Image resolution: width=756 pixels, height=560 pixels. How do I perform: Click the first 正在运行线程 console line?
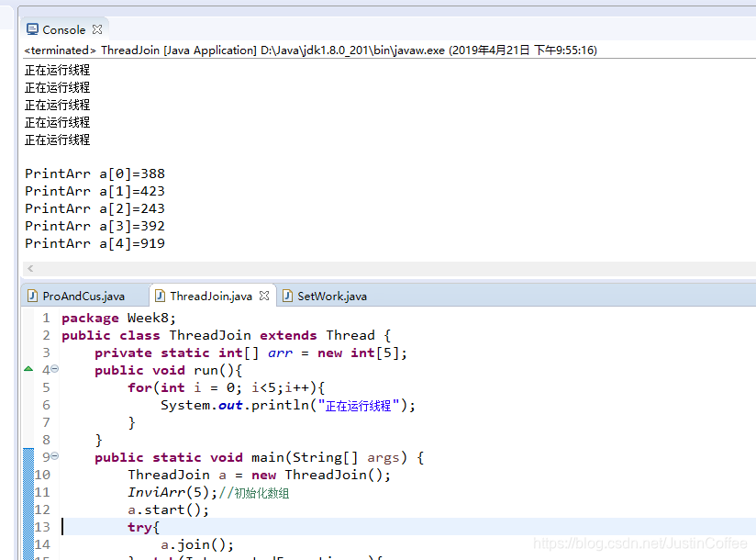click(58, 70)
